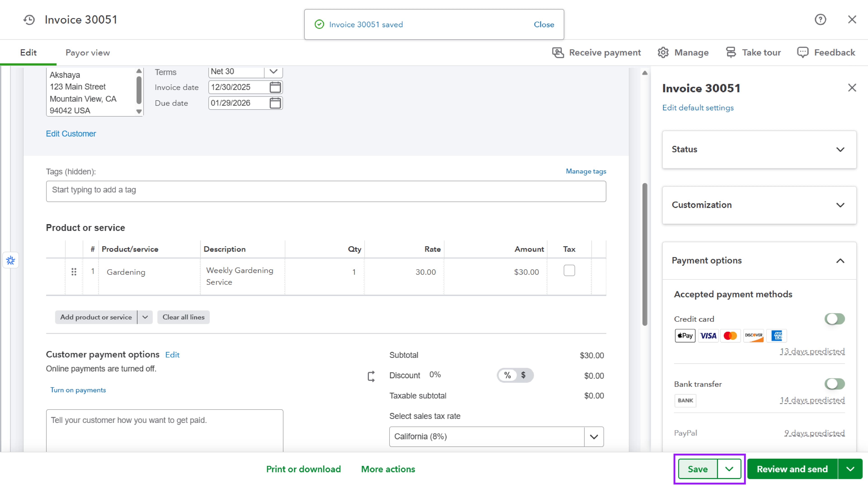
Task: Check the Tax box for Gardening
Action: (x=569, y=271)
